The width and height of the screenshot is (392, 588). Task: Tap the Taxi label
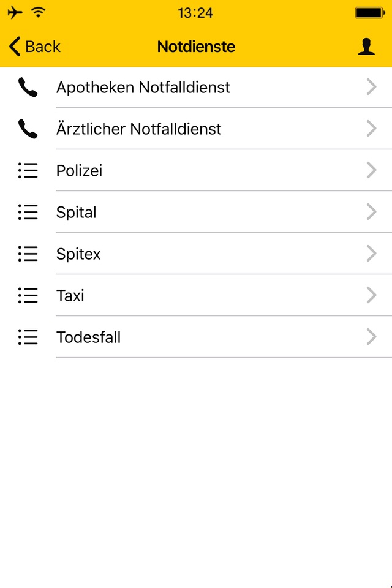coord(70,296)
